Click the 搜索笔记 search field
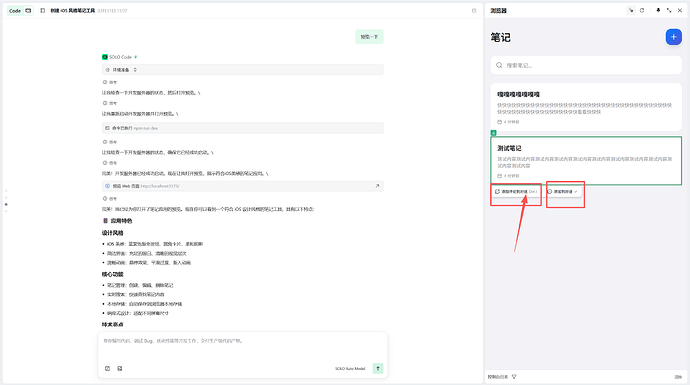690x385 pixels. (x=586, y=65)
